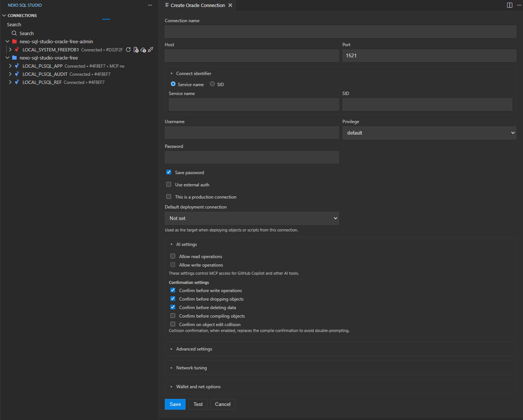Toggle Confirm before deleting data checkbox
Image resolution: width=523 pixels, height=420 pixels.
(173, 307)
